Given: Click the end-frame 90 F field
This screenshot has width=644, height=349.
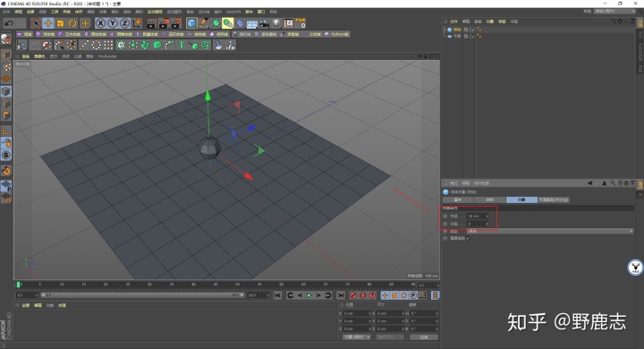Looking at the screenshot, I should pos(258,295).
